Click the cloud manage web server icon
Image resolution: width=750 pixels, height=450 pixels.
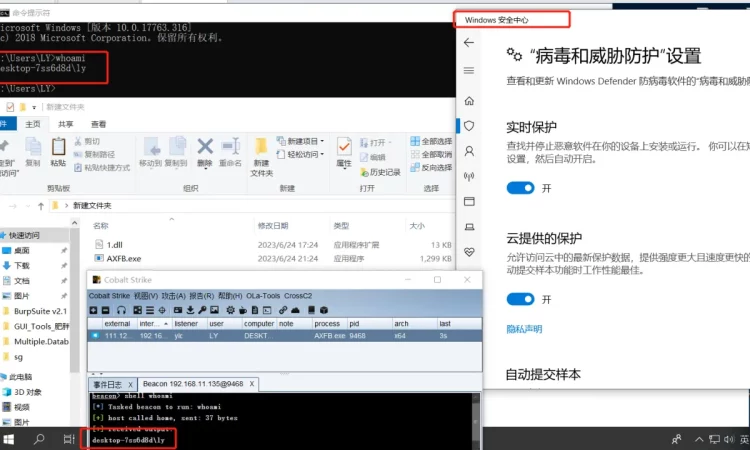pos(296,310)
